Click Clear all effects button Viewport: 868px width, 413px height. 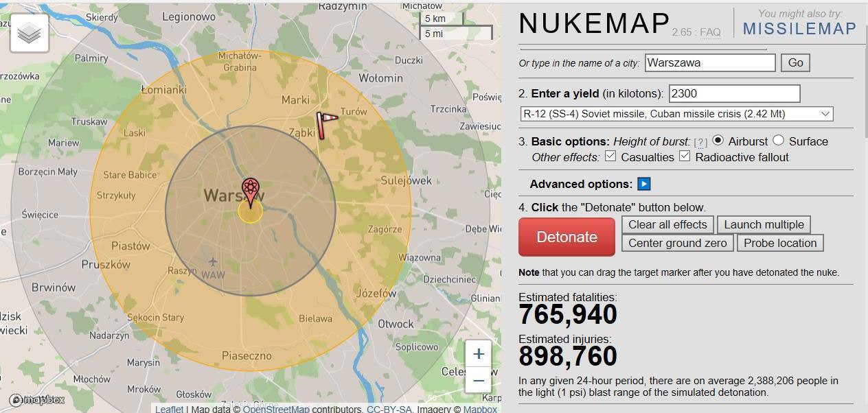[x=667, y=224]
